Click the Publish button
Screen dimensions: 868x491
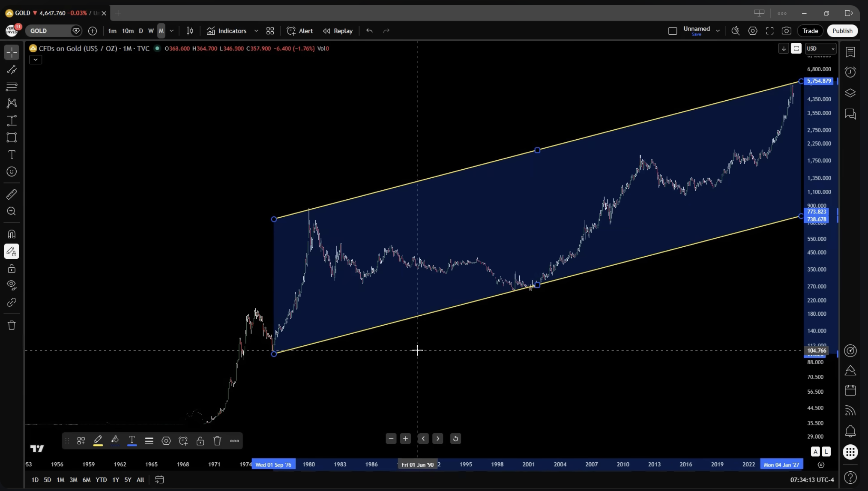(842, 31)
